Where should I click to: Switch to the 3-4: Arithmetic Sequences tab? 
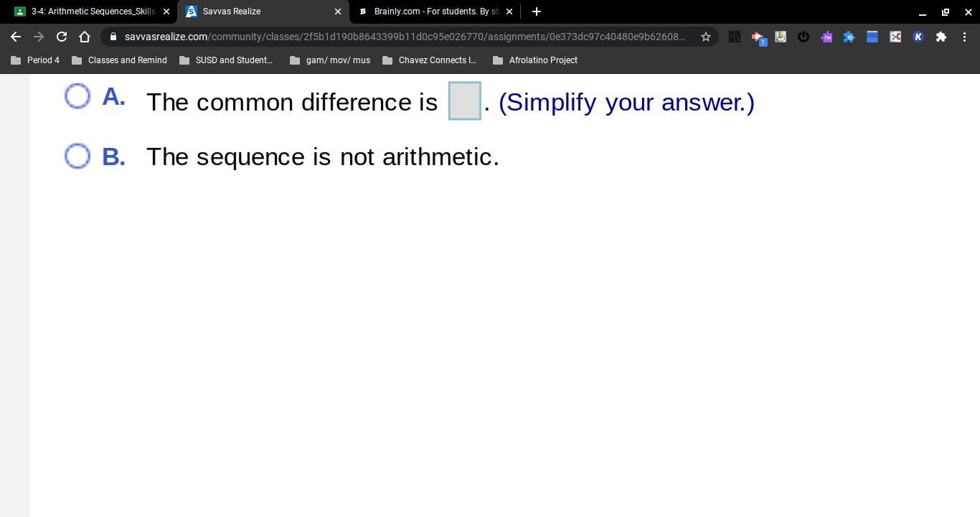[85, 11]
